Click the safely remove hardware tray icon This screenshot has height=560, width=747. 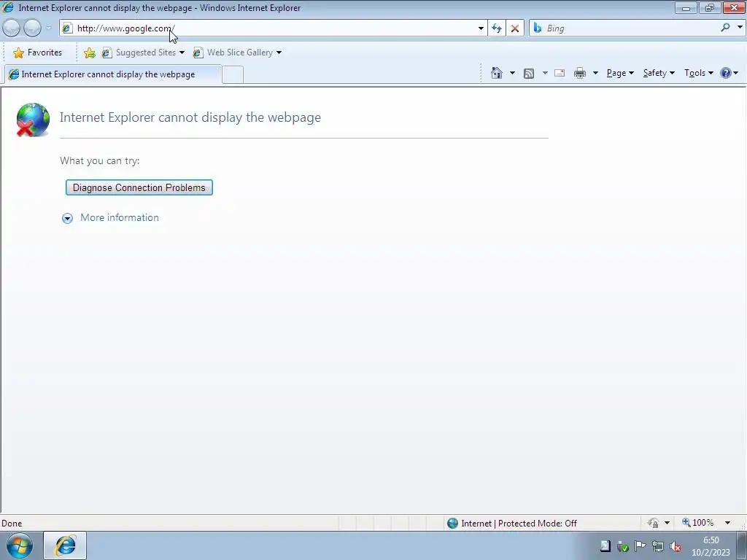click(x=622, y=546)
